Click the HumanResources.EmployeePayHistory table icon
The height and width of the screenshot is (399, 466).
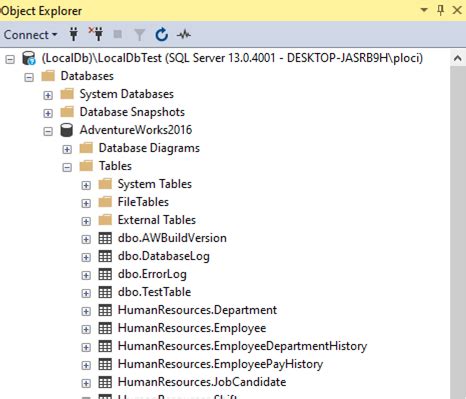click(105, 364)
